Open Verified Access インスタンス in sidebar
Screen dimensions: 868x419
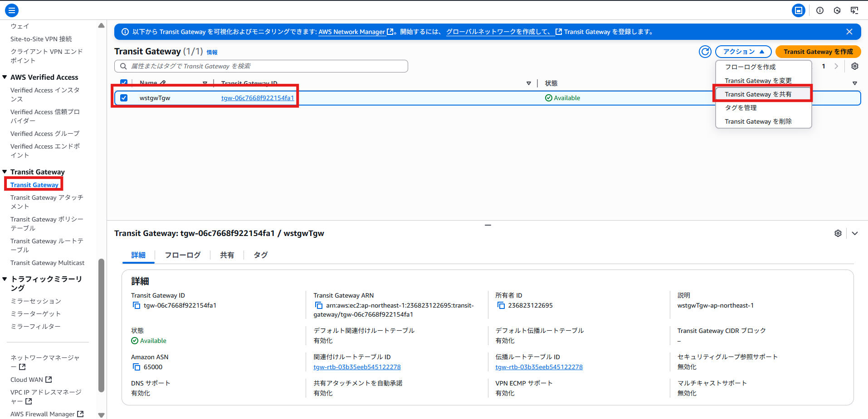tap(45, 95)
